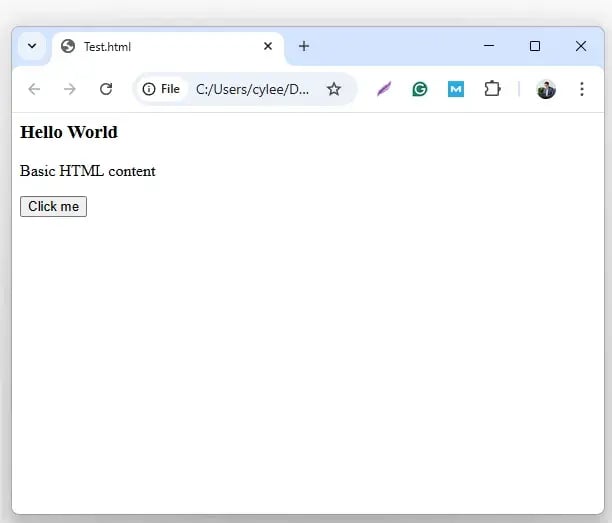Open Chrome's three-dot menu
This screenshot has width=612, height=523.
[x=582, y=89]
